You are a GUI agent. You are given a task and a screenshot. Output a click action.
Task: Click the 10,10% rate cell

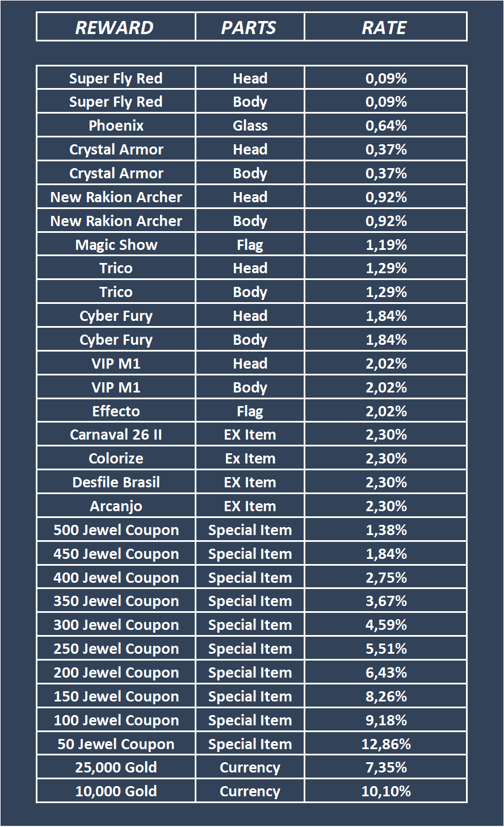[x=386, y=792]
